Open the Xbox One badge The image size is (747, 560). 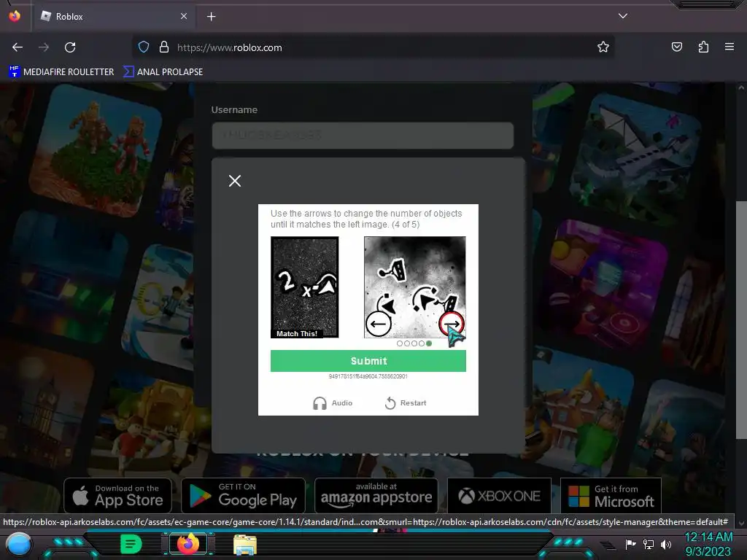[x=499, y=496]
